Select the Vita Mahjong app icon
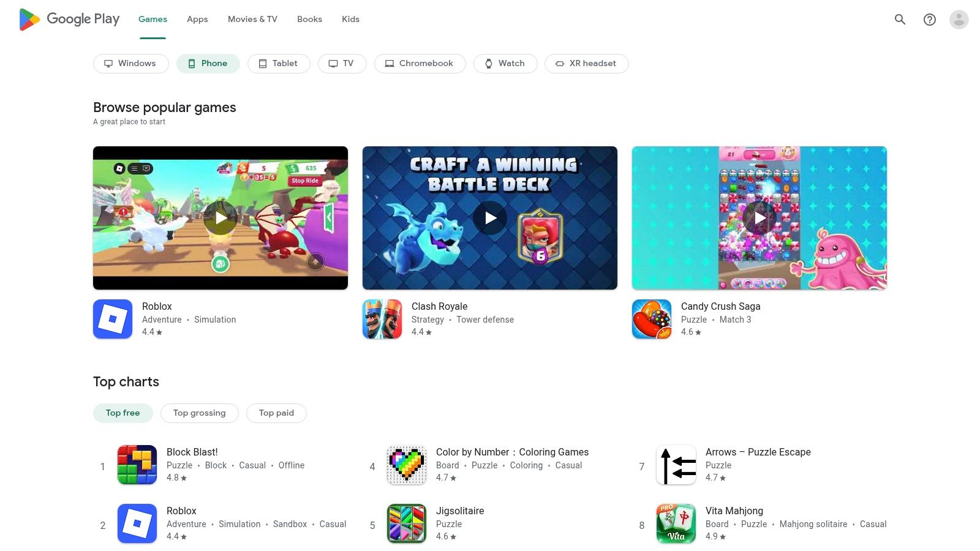The height and width of the screenshot is (551, 980). coord(676,523)
